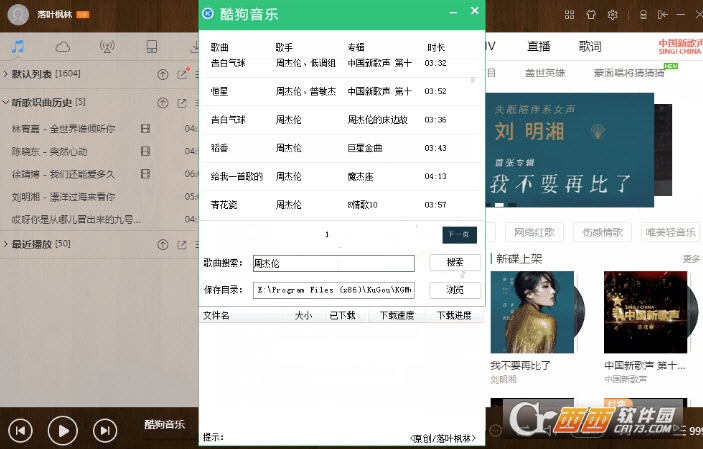
Task: Sort by 歌手 column header
Action: click(x=284, y=47)
